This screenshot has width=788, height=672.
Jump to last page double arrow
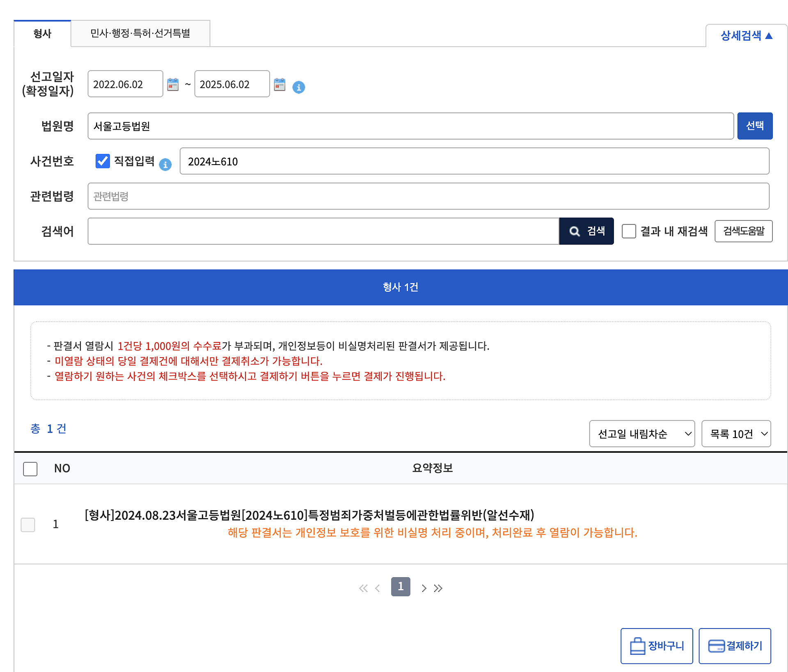[x=438, y=588]
